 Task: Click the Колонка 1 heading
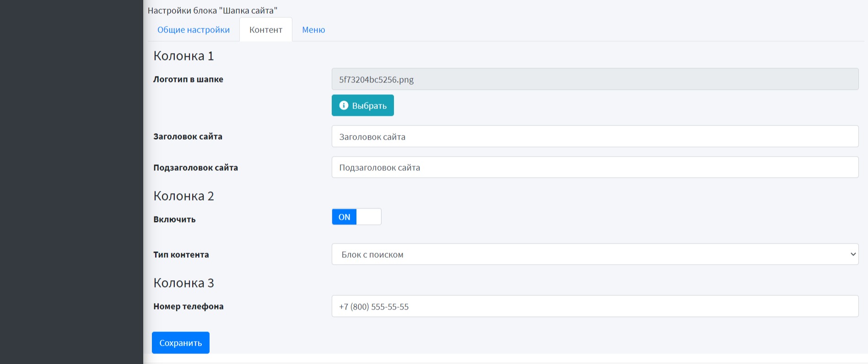[x=183, y=56]
